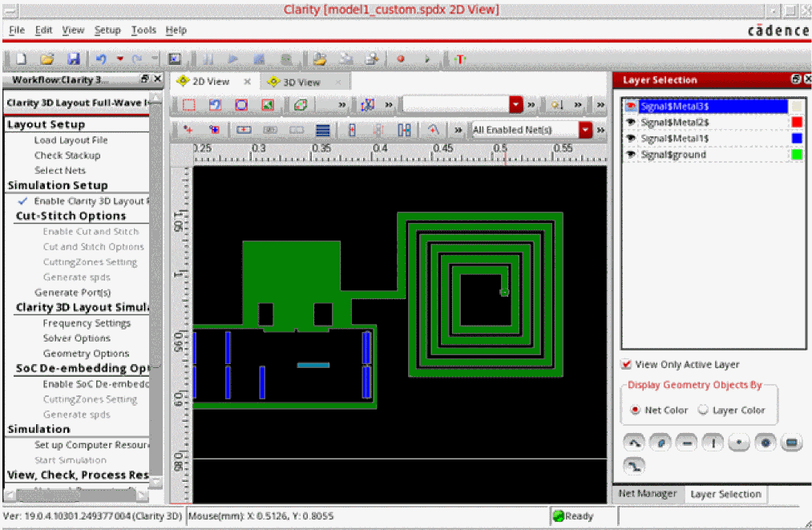Open Solver Options workflow step

pyautogui.click(x=77, y=338)
